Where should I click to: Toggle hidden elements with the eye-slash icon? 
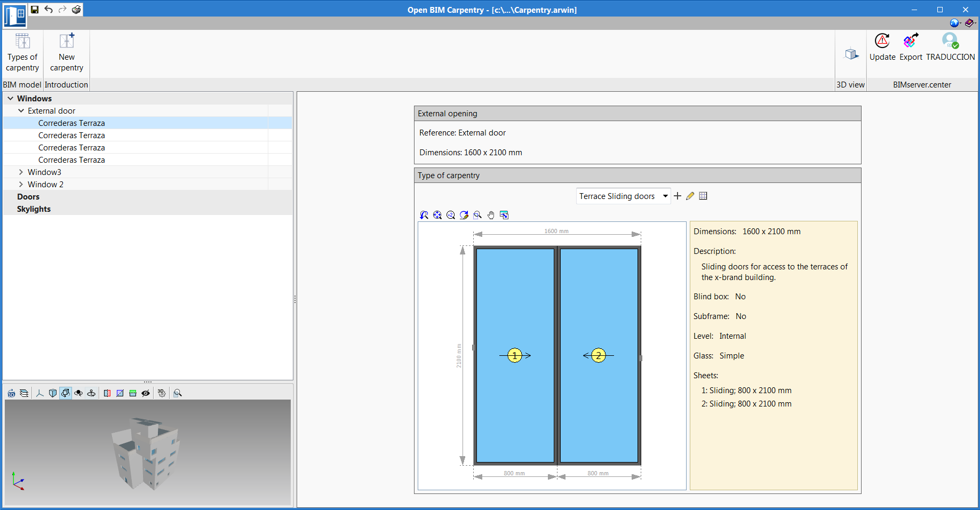click(146, 393)
